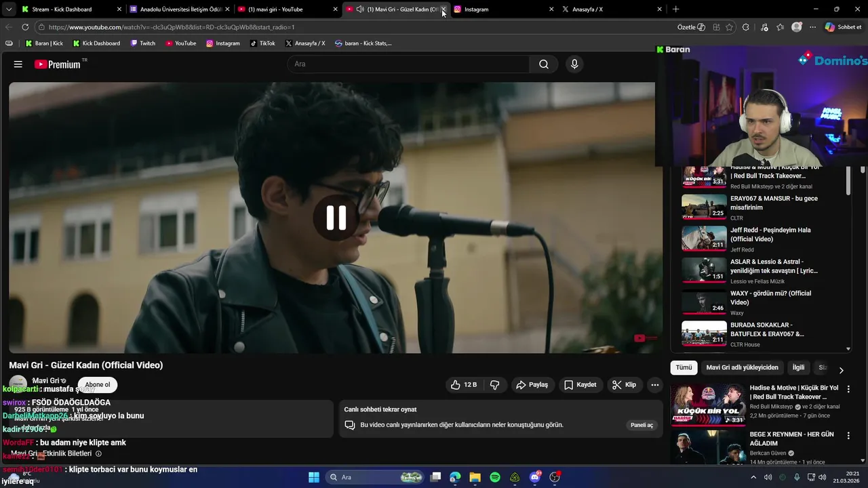
Task: Add page to favorites with star icon
Action: tap(729, 27)
